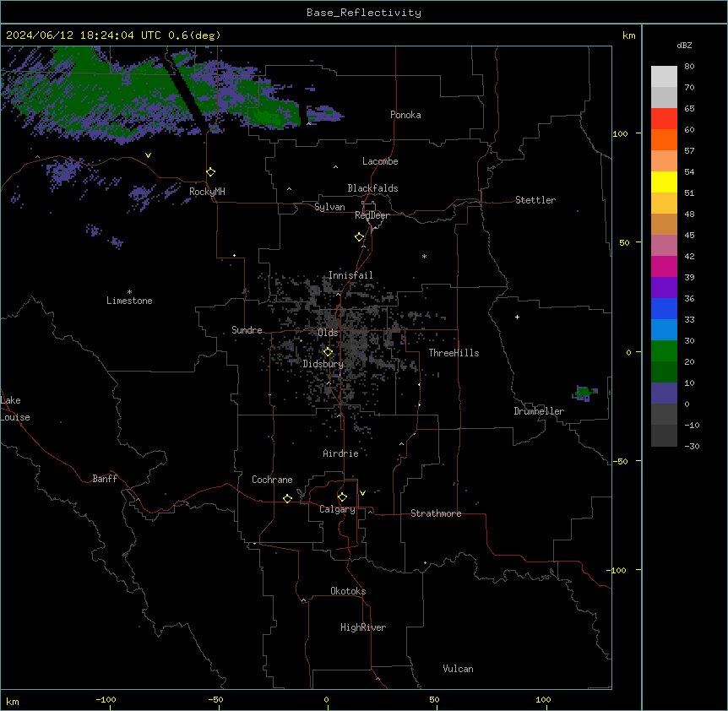Click the green echo patch east of Drumheller
The height and width of the screenshot is (711, 728).
[584, 393]
